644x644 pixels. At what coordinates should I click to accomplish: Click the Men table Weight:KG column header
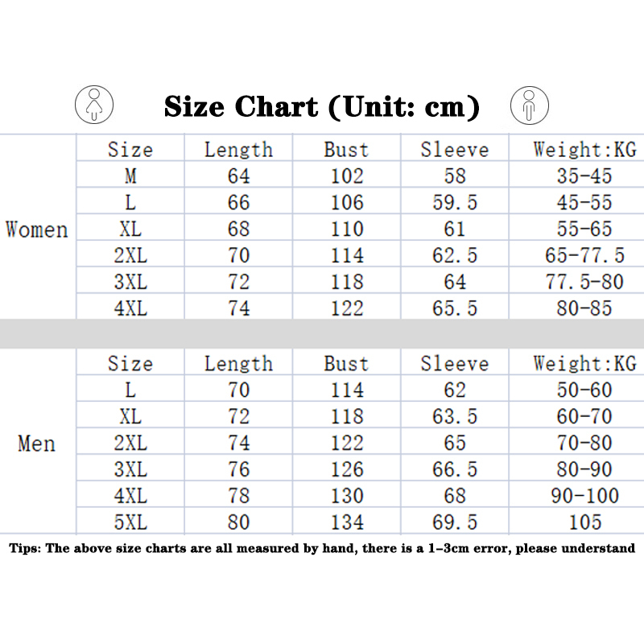pos(584,364)
